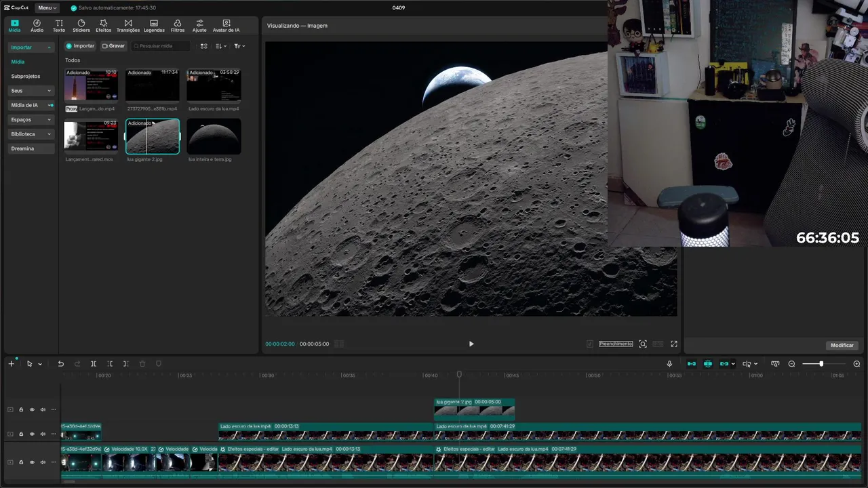Click the Preenchimento ratio button
Viewport: 868px width, 488px height.
[x=616, y=344]
